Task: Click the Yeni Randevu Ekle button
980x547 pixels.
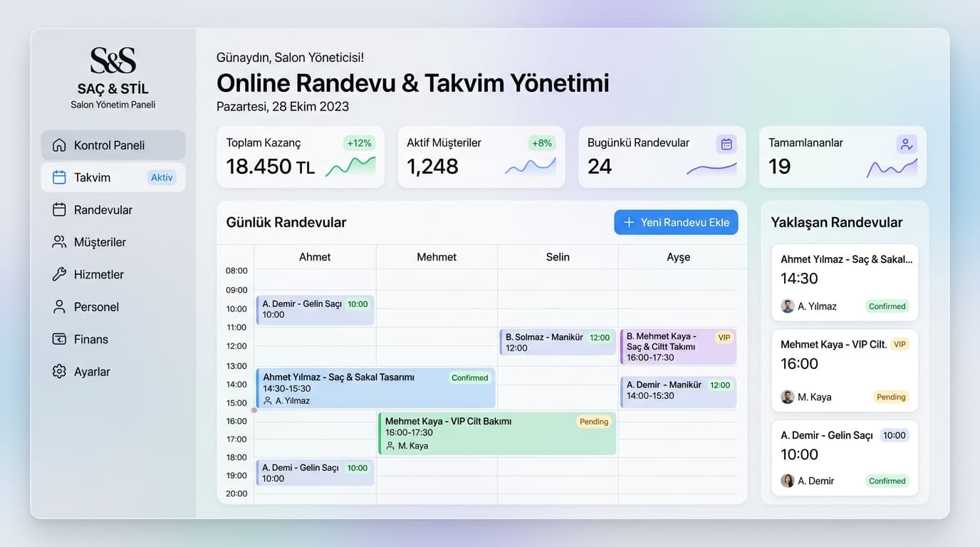Action: [x=676, y=222]
